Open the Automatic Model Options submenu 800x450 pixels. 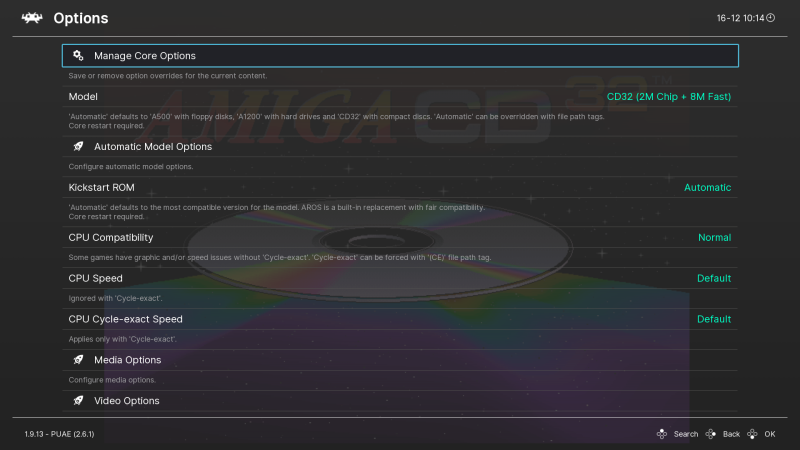click(400, 146)
